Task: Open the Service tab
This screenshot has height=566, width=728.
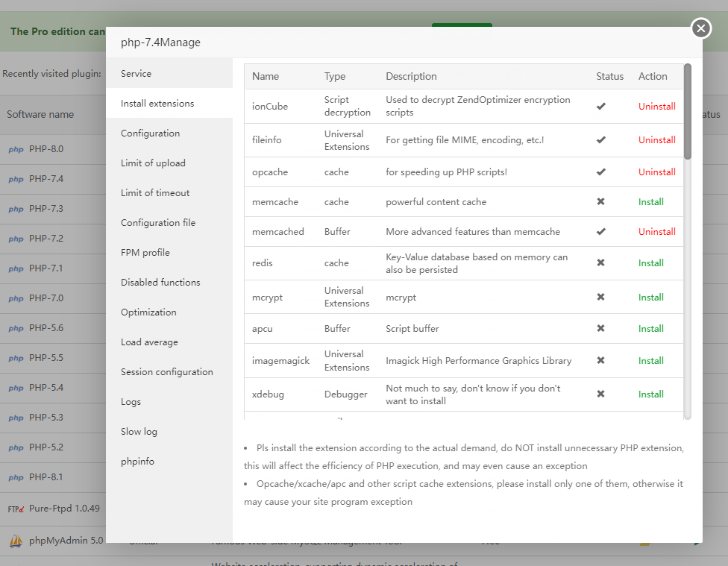Action: [x=136, y=74]
